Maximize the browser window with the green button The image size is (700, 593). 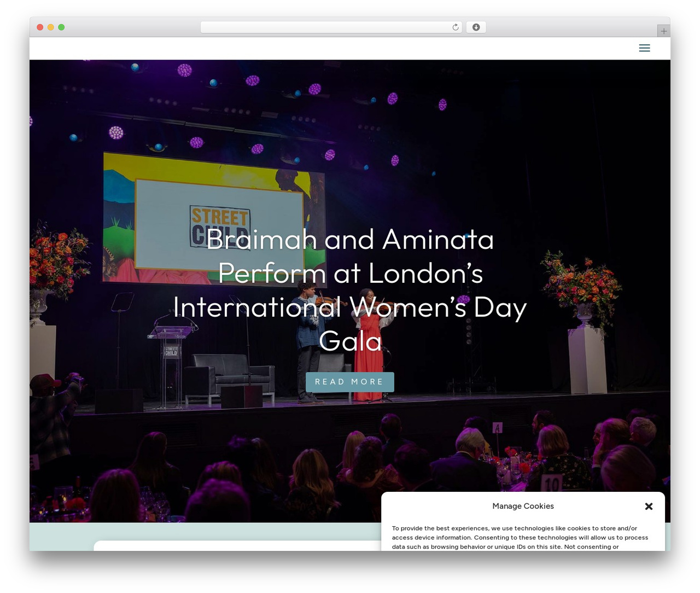click(x=61, y=27)
